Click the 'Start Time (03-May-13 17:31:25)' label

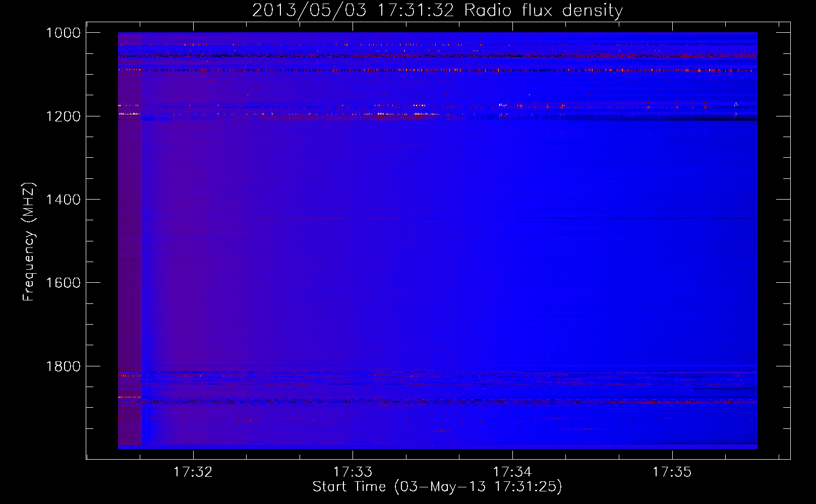pyautogui.click(x=437, y=486)
